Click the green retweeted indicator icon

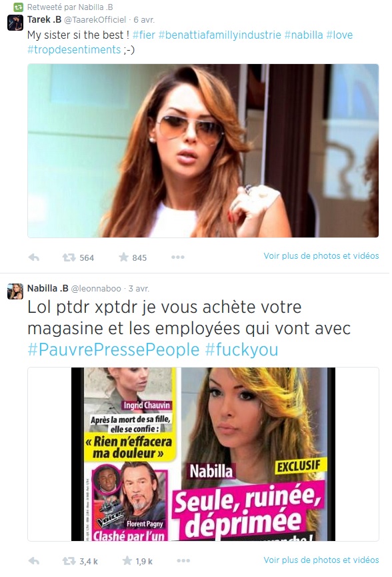tap(18, 7)
